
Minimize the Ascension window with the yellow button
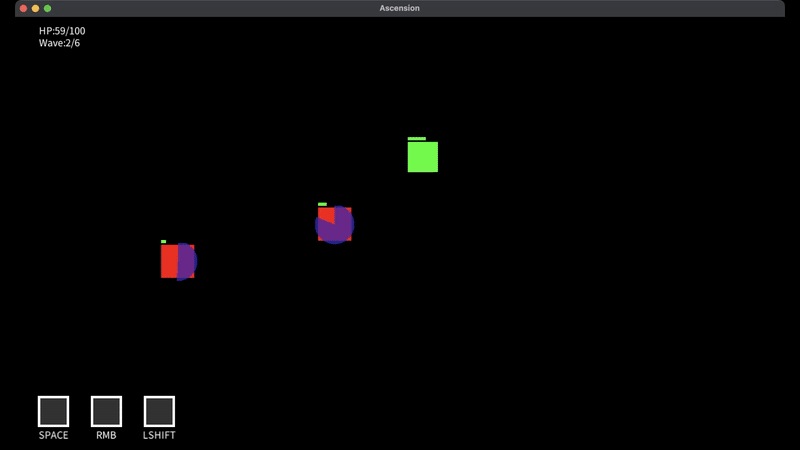click(x=35, y=8)
